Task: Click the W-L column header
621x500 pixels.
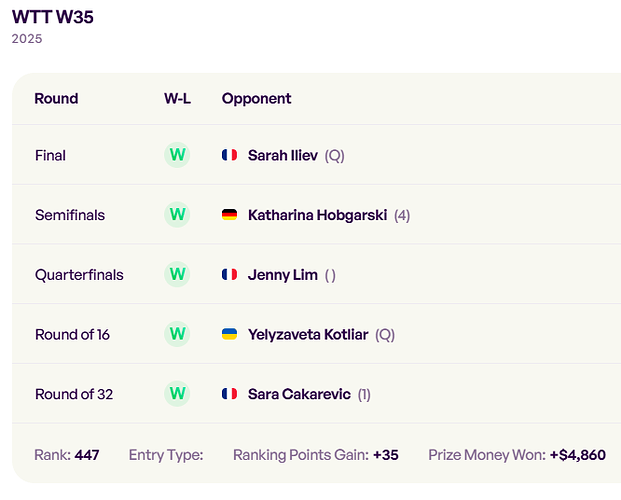Action: [177, 99]
